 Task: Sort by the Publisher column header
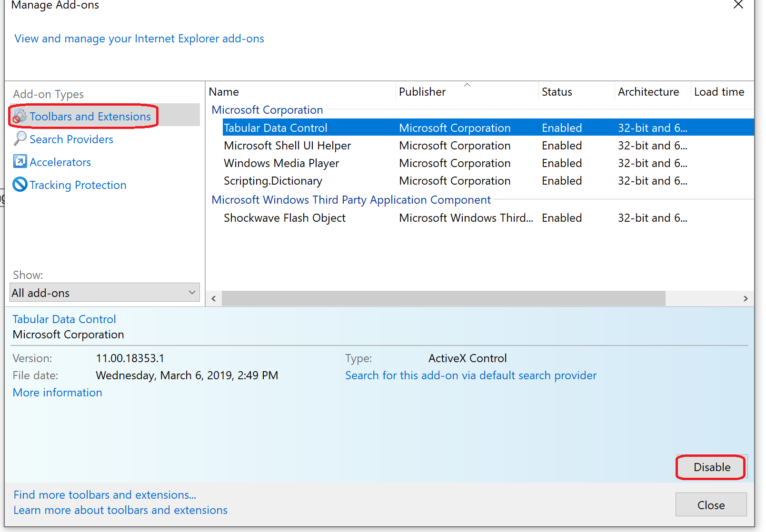pyautogui.click(x=467, y=91)
